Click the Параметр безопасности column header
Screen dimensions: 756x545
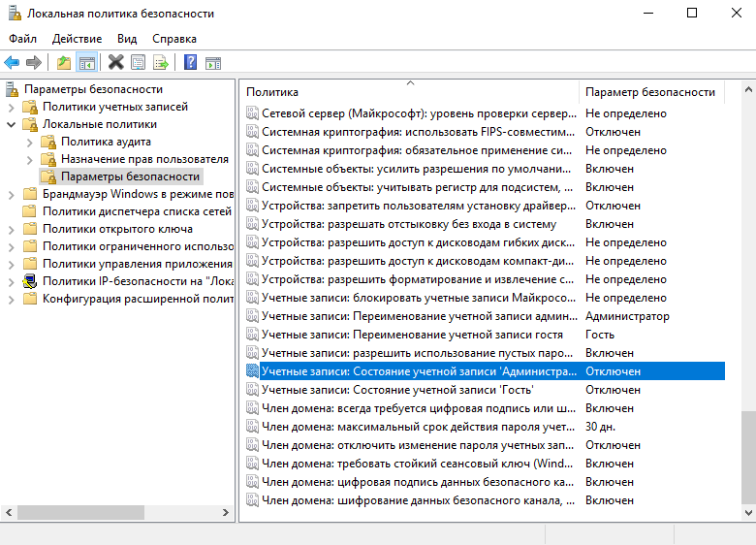pyautogui.click(x=650, y=92)
